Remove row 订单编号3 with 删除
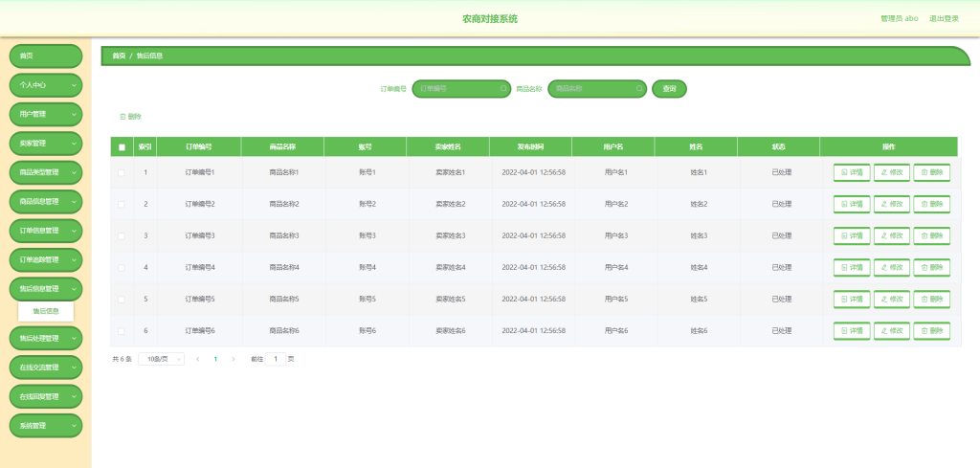 [931, 236]
